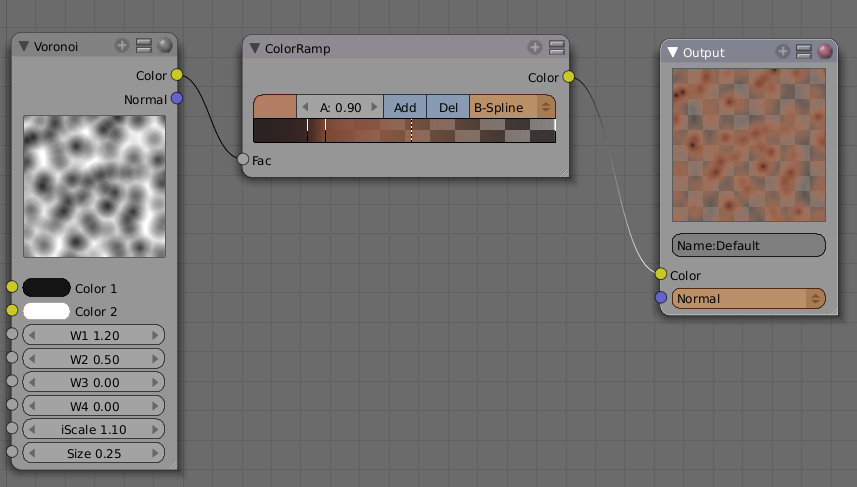Viewport: 857px width, 487px height.
Task: Click the iScale input socket
Action: [x=11, y=428]
